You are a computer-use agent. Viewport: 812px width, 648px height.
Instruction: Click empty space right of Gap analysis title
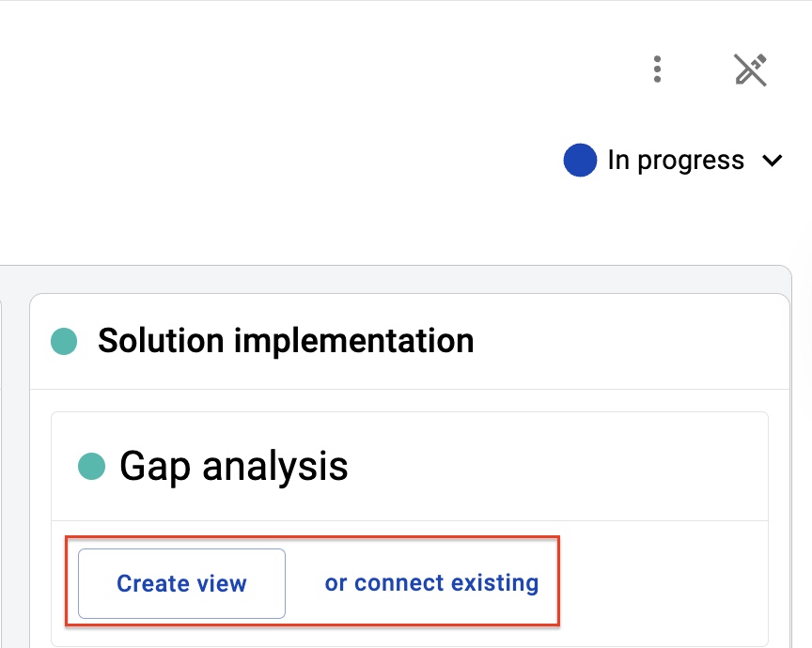pos(554,466)
